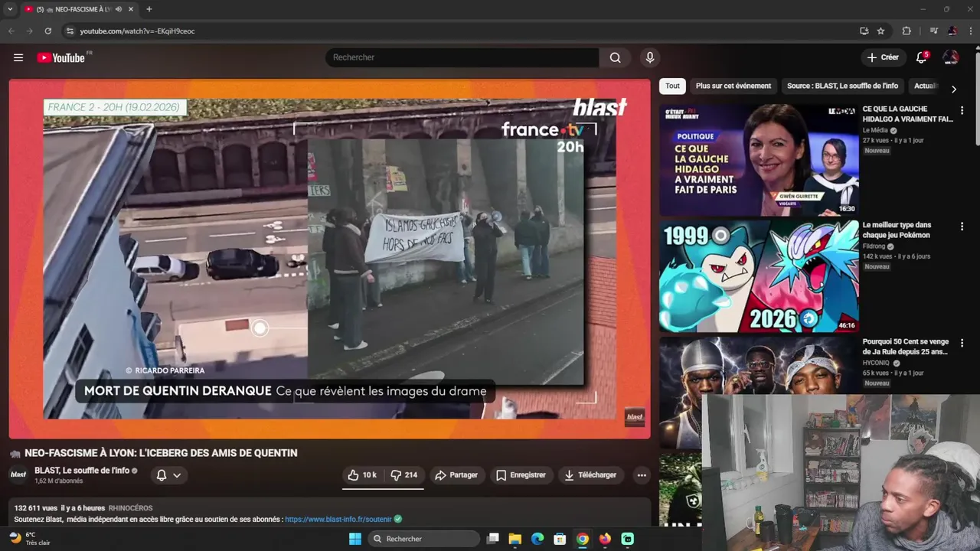Image resolution: width=980 pixels, height=551 pixels.
Task: Select the Tout filter chip
Action: 672,86
